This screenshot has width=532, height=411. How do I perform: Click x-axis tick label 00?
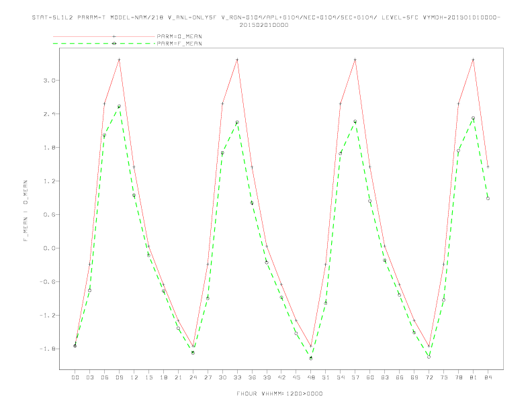(75, 377)
